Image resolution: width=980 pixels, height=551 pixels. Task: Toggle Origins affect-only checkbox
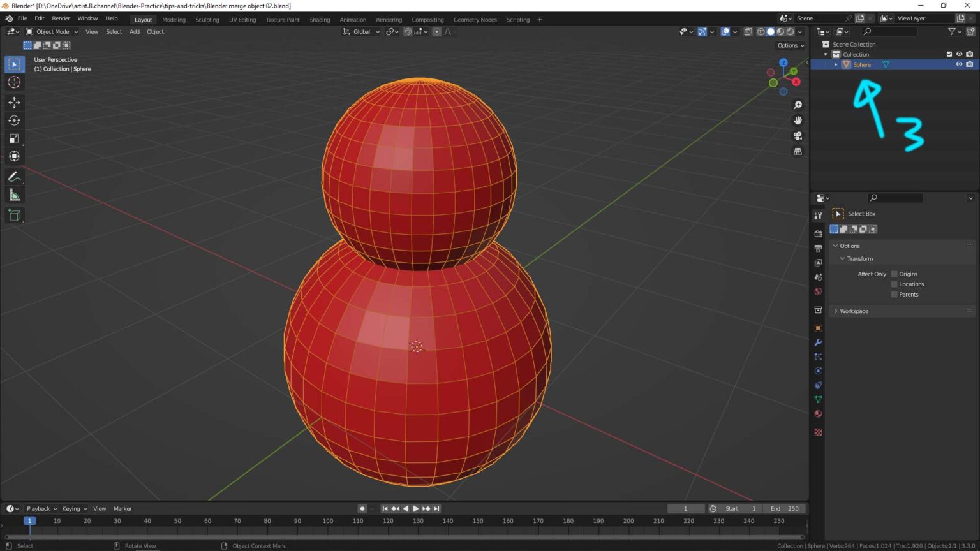(894, 274)
